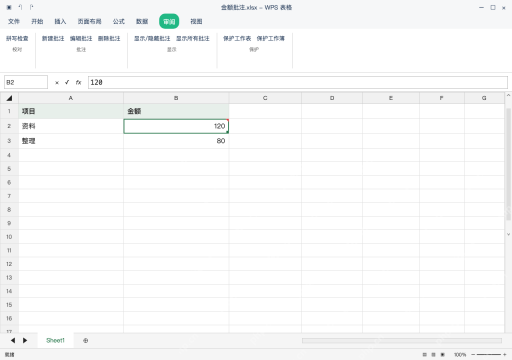Switch to the 数据 tab
Image resolution: width=512 pixels, height=360 pixels.
142,21
